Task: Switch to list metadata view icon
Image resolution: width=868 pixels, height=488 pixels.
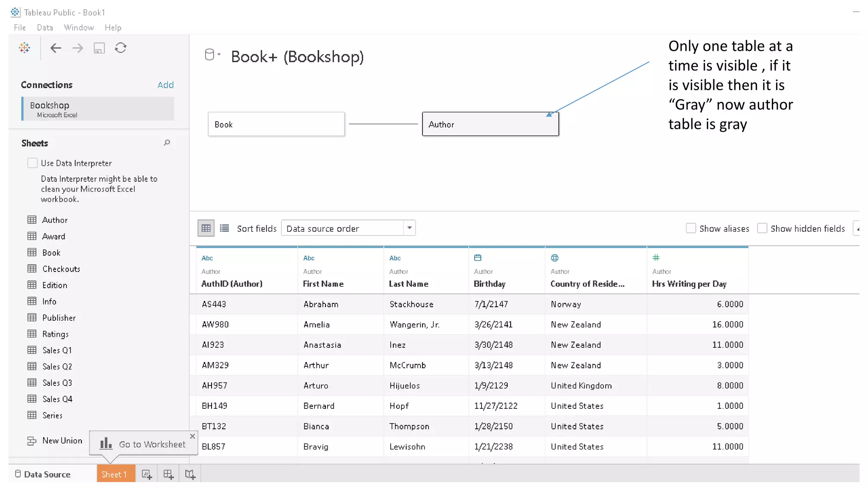Action: (225, 229)
